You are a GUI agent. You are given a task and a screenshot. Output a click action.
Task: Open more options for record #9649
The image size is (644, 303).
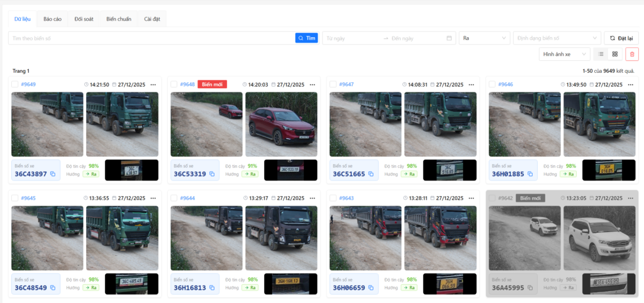point(153,85)
